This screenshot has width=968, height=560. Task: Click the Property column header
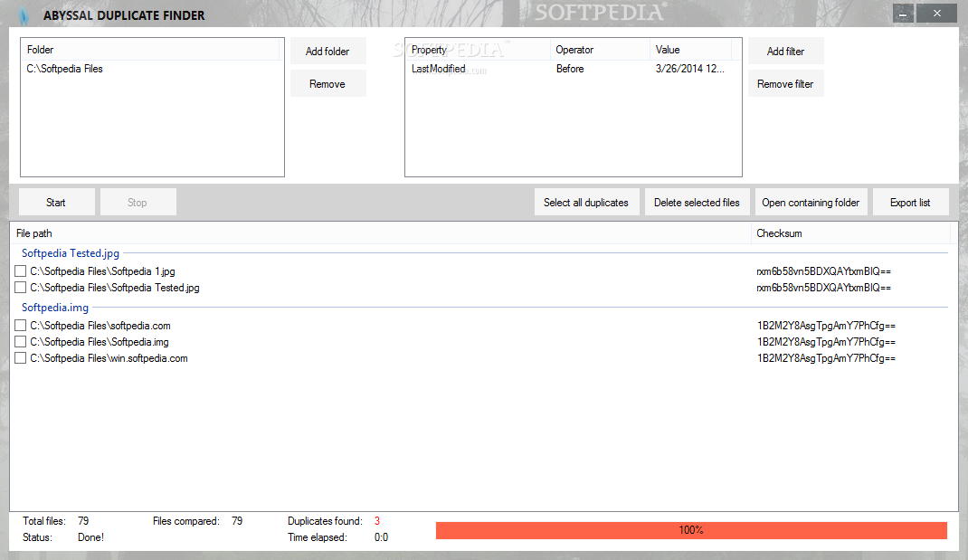coord(478,50)
